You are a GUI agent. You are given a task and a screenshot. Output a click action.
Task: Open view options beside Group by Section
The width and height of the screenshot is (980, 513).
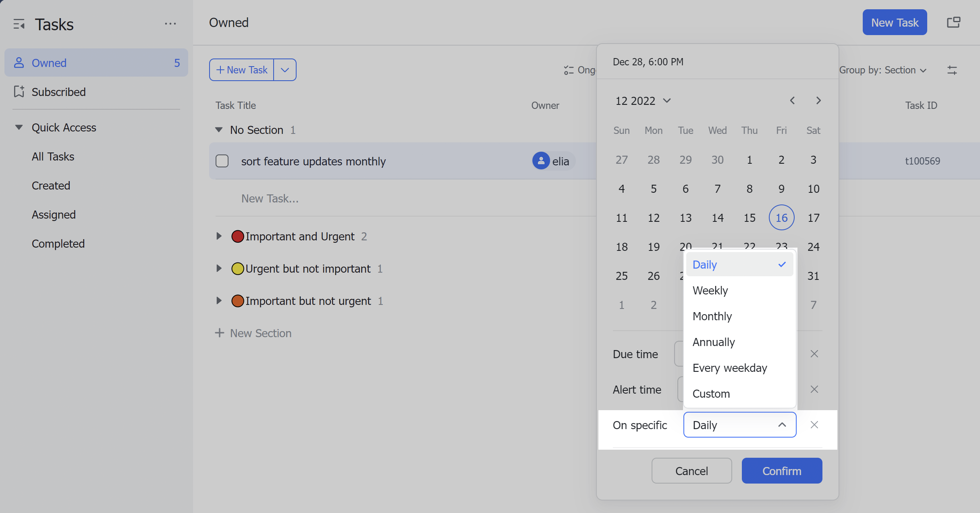(953, 70)
